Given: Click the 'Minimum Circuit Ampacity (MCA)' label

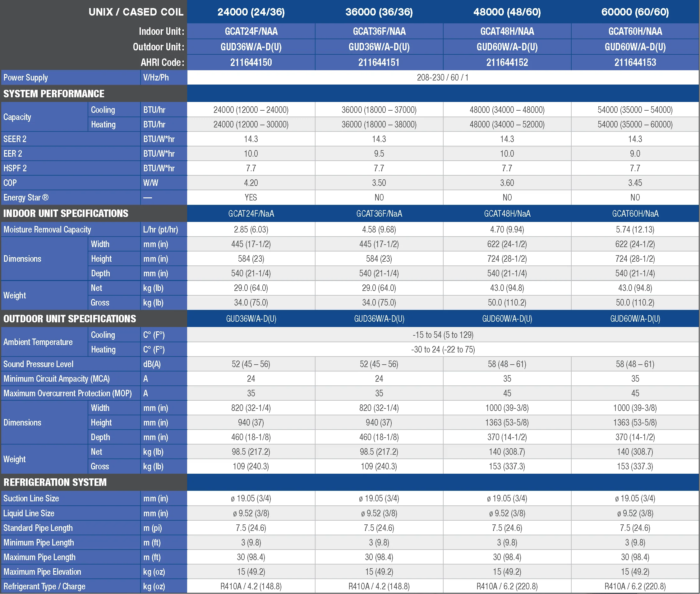Looking at the screenshot, I should pos(57,379).
